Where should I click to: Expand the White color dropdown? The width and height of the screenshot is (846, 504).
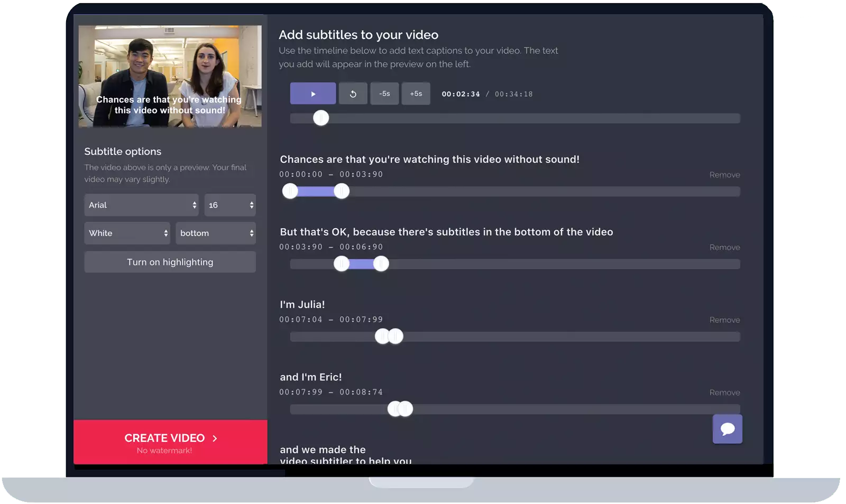click(x=127, y=233)
